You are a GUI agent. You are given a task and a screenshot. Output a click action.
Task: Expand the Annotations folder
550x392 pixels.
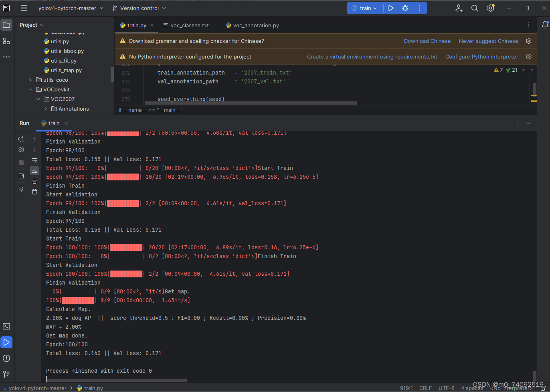click(x=45, y=109)
